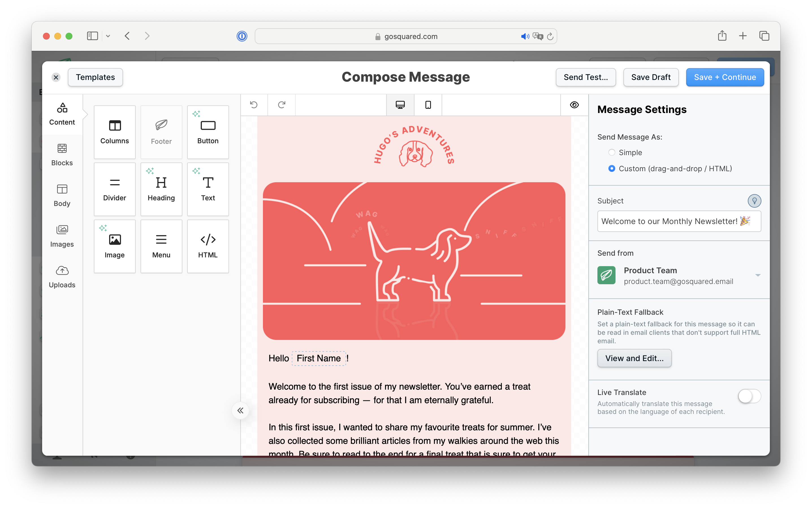Click Save + Continue

[725, 77]
